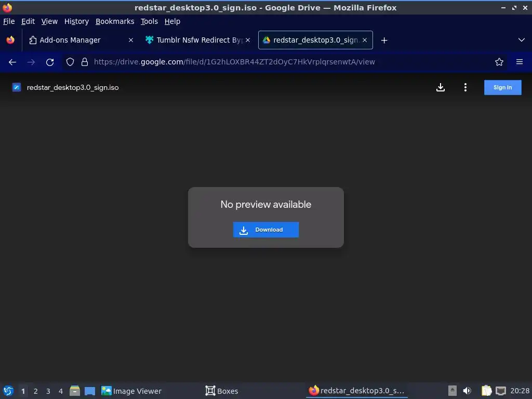Open the file manager icon in taskbar
532x399 pixels.
click(x=75, y=391)
